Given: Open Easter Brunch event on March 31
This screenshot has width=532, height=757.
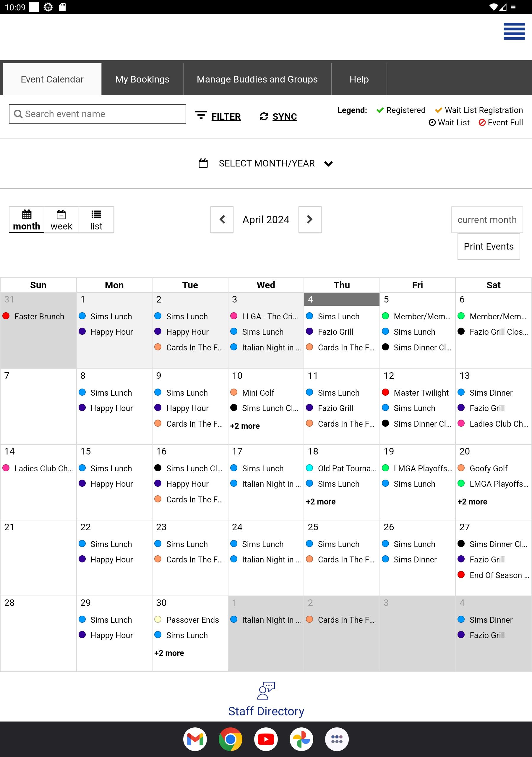Looking at the screenshot, I should click(x=39, y=316).
